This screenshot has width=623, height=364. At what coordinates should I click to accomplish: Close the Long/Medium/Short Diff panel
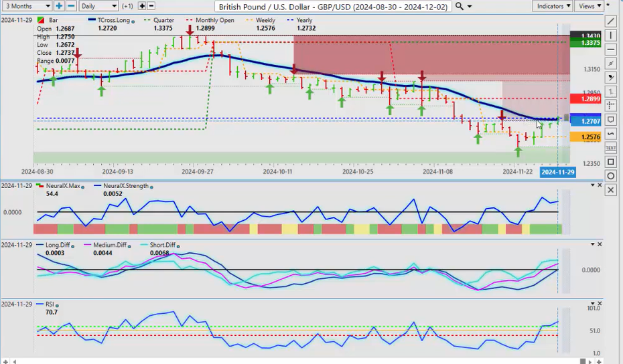coord(600,244)
